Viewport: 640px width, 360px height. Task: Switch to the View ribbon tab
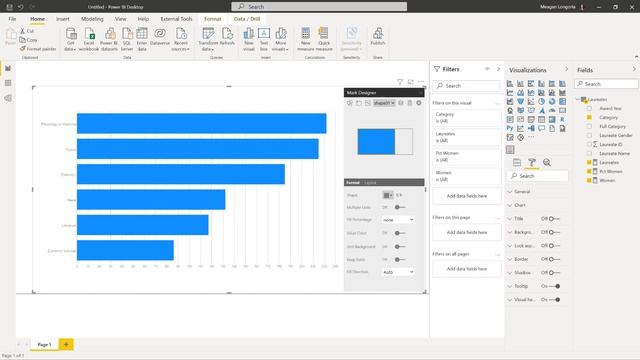click(x=120, y=19)
